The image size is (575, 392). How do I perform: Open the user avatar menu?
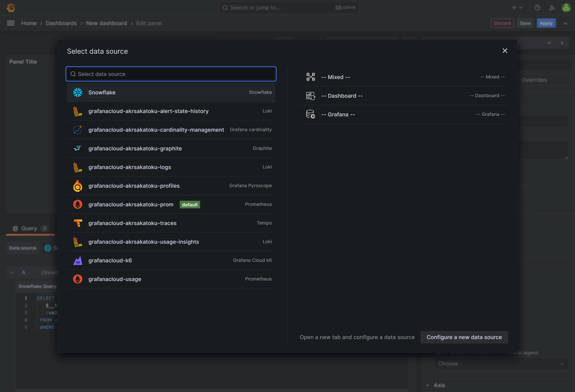click(566, 8)
